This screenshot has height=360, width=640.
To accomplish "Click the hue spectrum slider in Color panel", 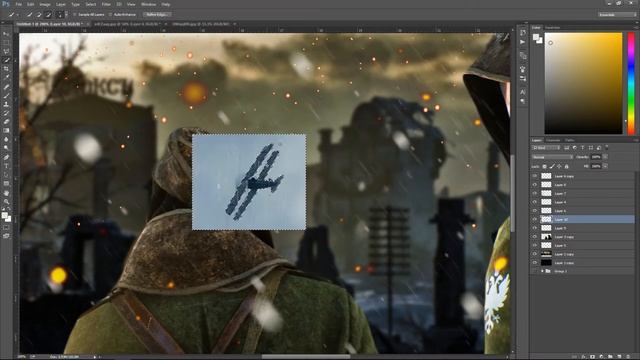I will tap(631, 83).
